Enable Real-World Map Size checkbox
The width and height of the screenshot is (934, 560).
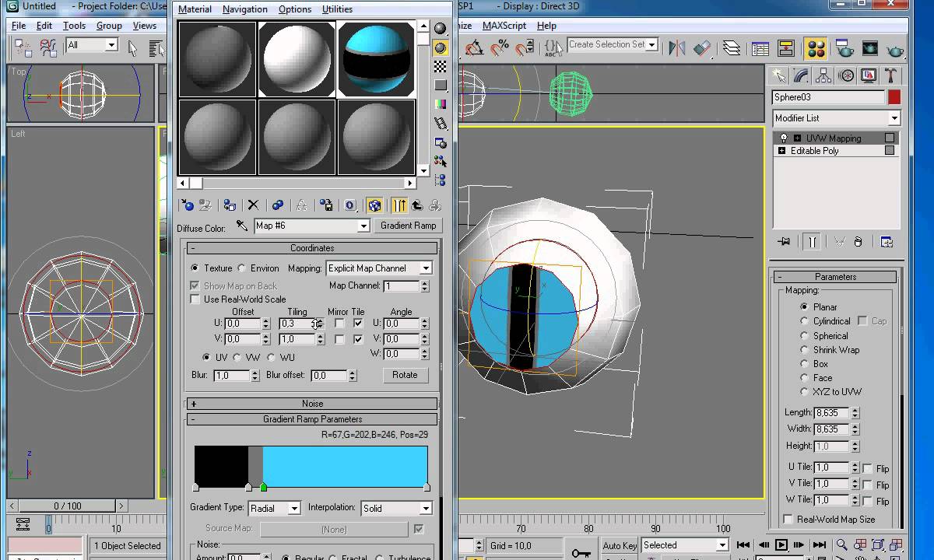pos(788,520)
